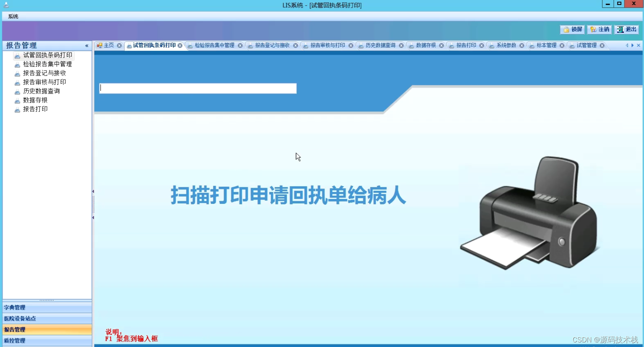Click the right tab scroll arrow
644x347 pixels.
pos(632,45)
